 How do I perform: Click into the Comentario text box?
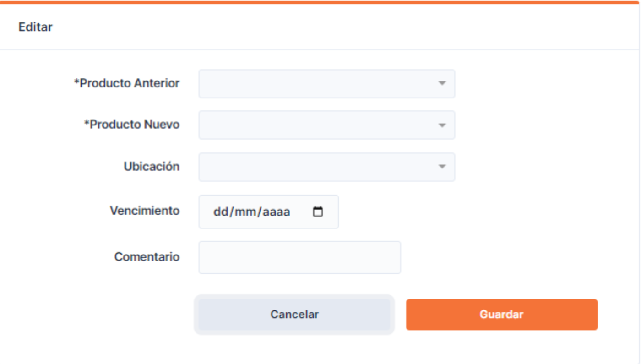point(299,257)
